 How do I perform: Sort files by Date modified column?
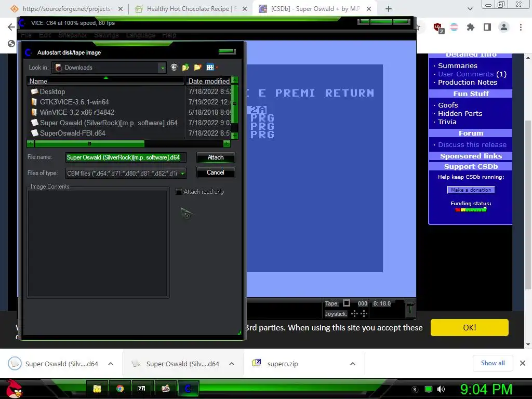(209, 81)
